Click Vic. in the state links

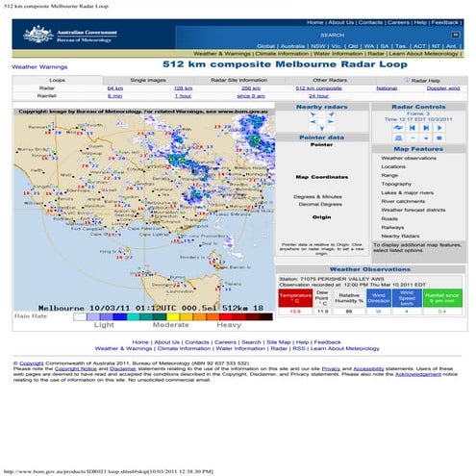pos(336,46)
